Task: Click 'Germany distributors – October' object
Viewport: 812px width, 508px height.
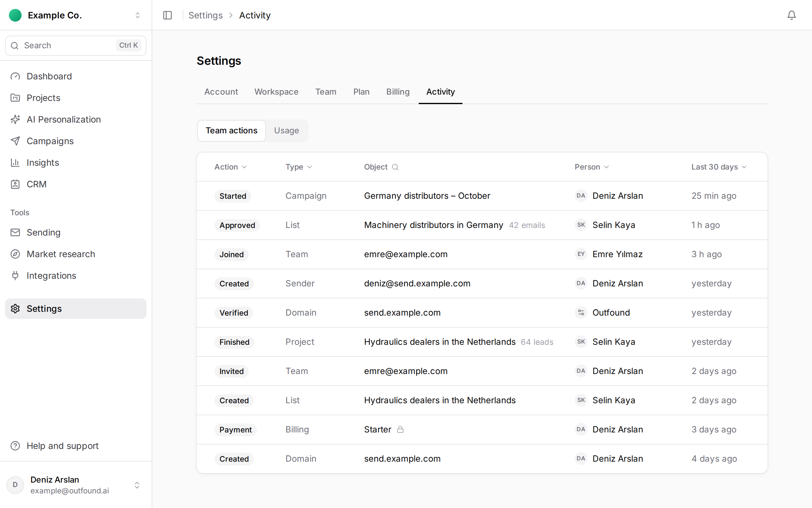Action: (x=427, y=196)
